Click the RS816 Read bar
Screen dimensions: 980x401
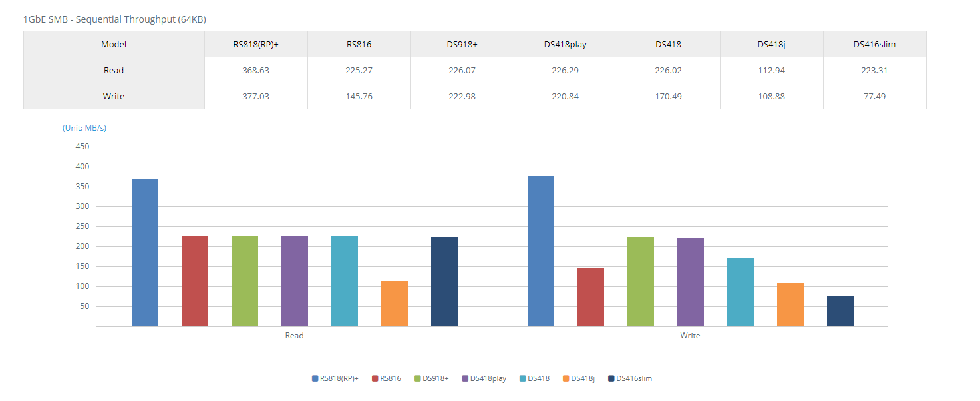[195, 281]
